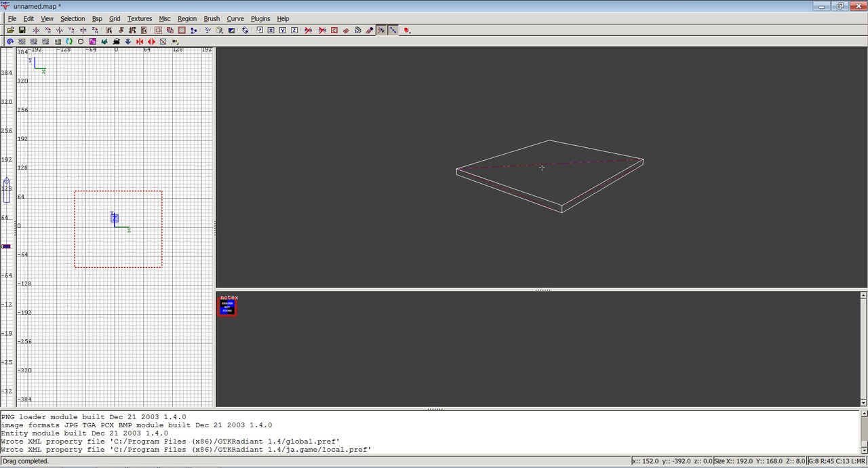868x468 pixels.
Task: Flip selection along the Y axis
Action: pos(60,31)
